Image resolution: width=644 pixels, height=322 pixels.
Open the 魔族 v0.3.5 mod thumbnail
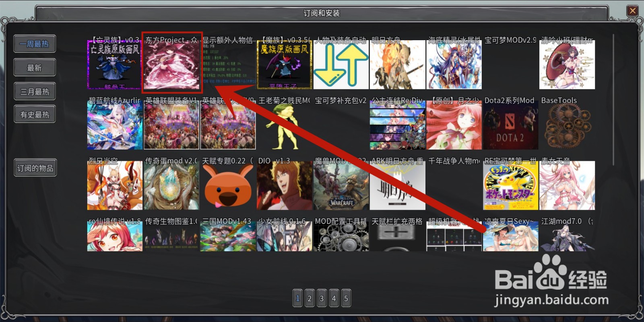(285, 64)
